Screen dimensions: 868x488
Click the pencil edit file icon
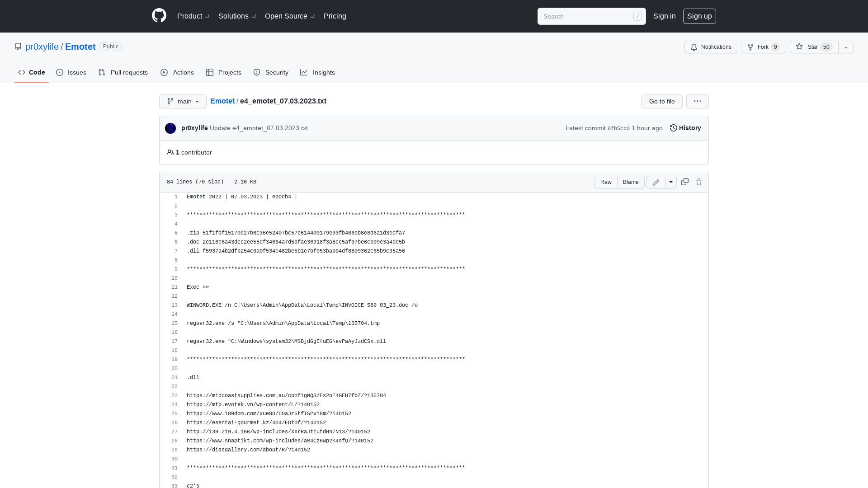tap(656, 182)
